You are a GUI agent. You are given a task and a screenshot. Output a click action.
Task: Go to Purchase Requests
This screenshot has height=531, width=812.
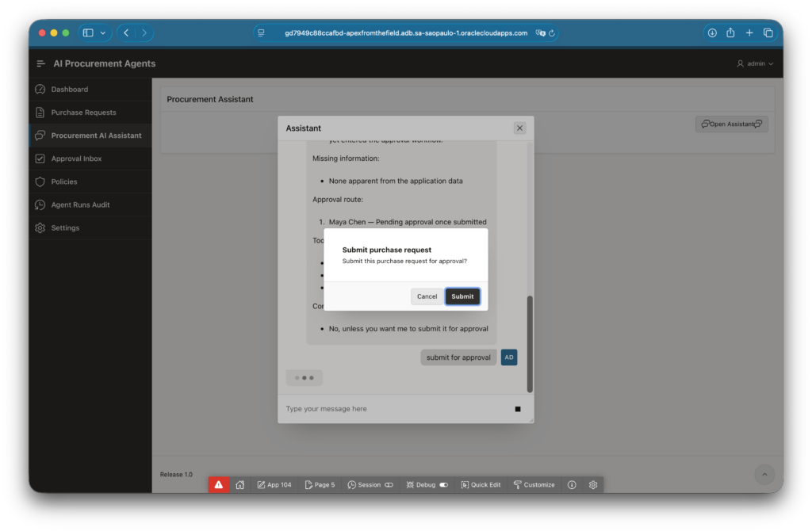90,113
